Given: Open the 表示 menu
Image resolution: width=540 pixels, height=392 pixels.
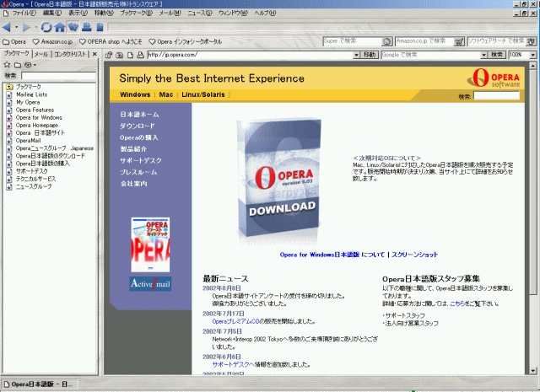Looking at the screenshot, I should (x=78, y=13).
